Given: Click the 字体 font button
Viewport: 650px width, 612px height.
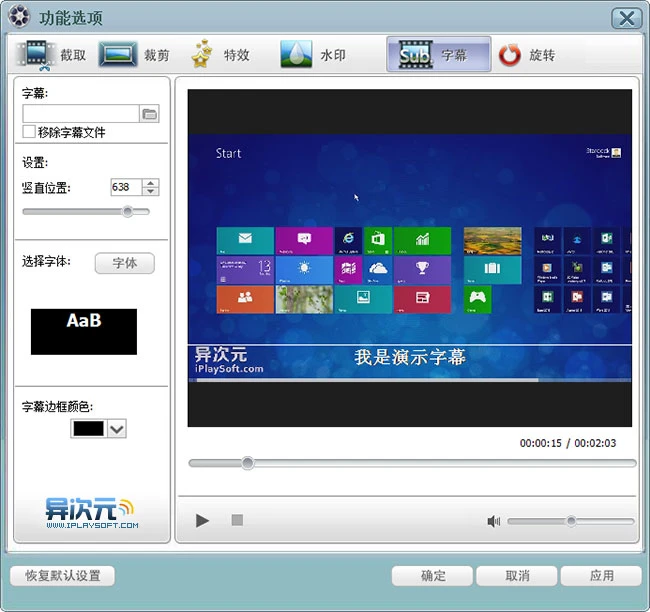Looking at the screenshot, I should click(x=125, y=263).
